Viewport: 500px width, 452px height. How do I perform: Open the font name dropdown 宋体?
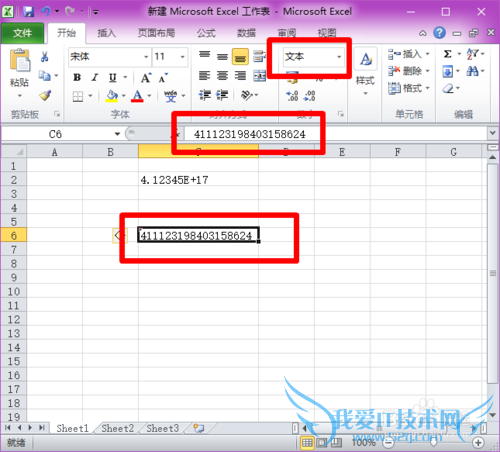click(146, 57)
